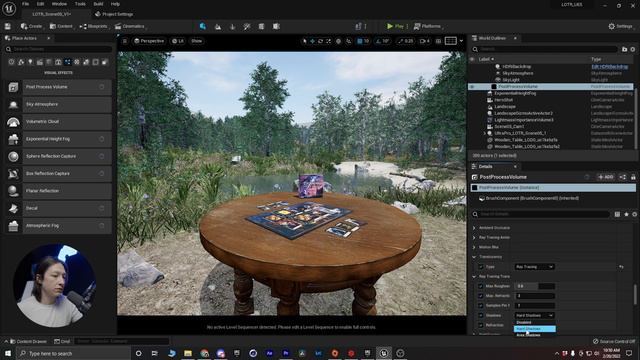Collapse the Translucency section

click(x=474, y=257)
